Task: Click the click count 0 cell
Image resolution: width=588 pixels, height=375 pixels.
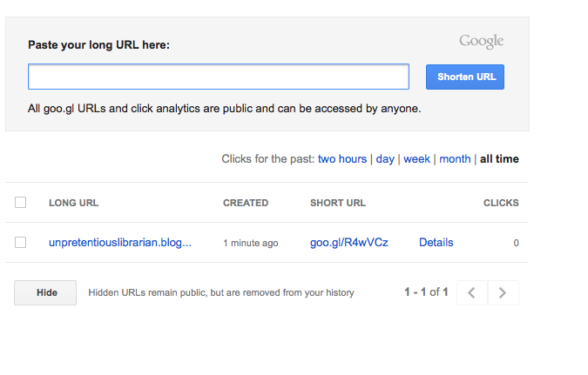Action: pyautogui.click(x=516, y=243)
